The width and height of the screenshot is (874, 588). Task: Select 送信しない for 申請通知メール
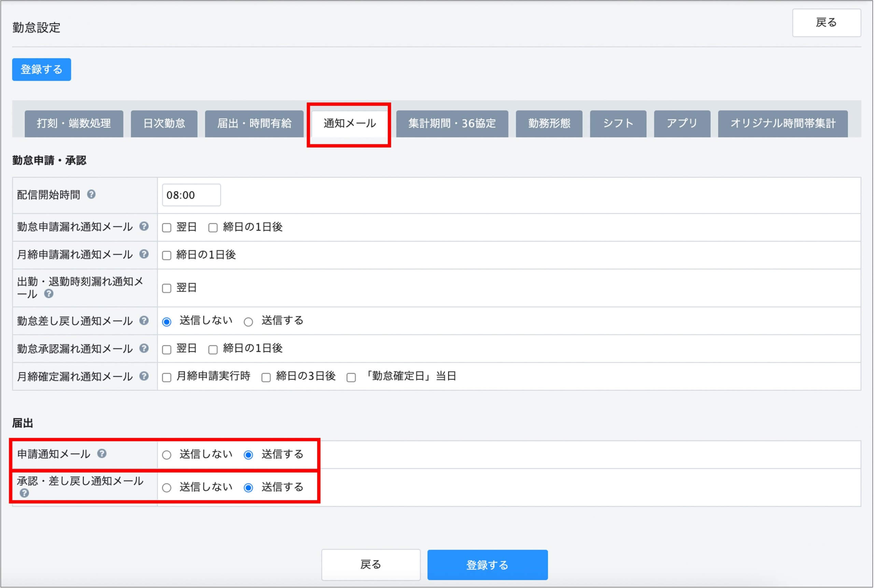coord(167,455)
